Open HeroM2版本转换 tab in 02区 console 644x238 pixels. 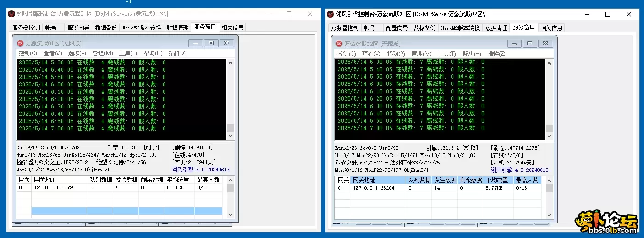point(460,28)
